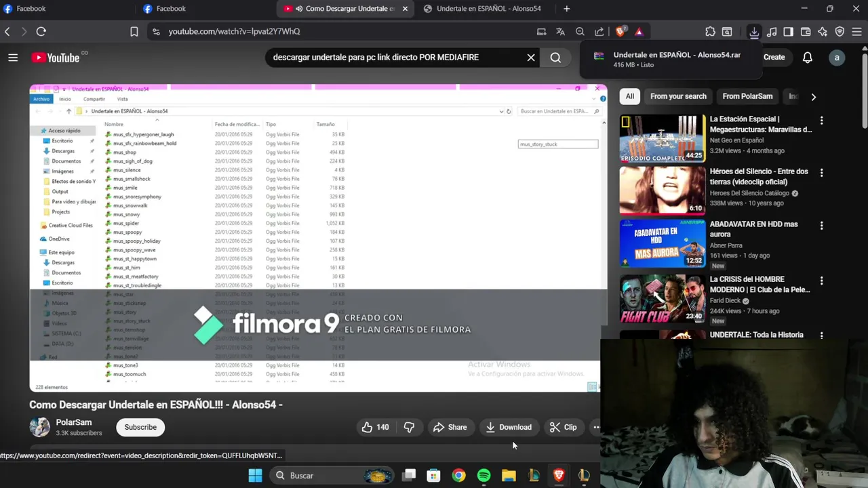Open 'La Estación Espacial' video thumbnail
Viewport: 868px width, 488px height.
(x=663, y=138)
